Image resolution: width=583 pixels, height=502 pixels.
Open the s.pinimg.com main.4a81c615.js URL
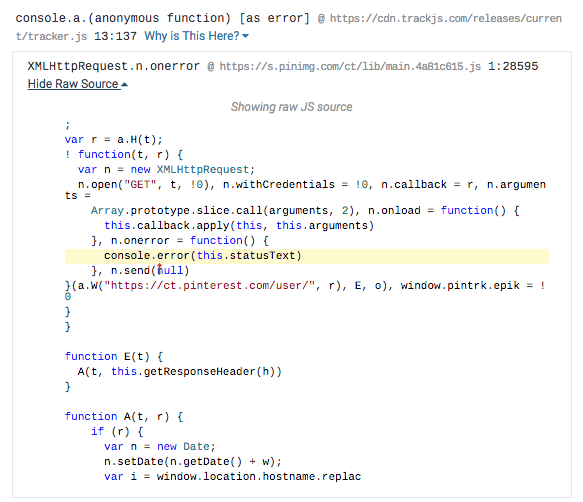[x=350, y=67]
